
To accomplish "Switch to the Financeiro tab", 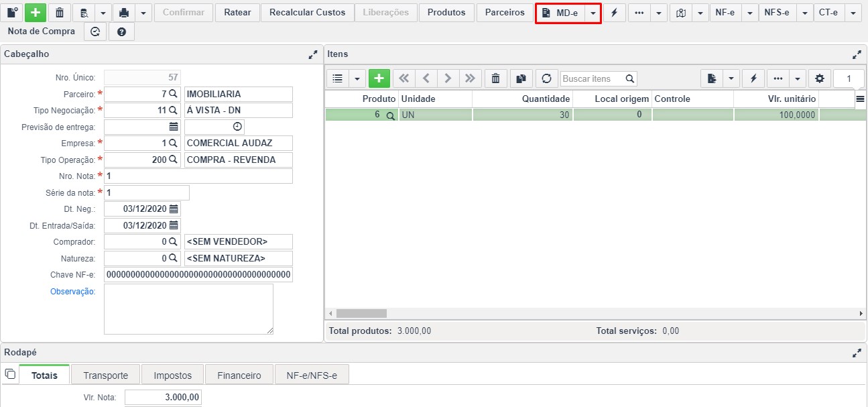I will click(239, 375).
